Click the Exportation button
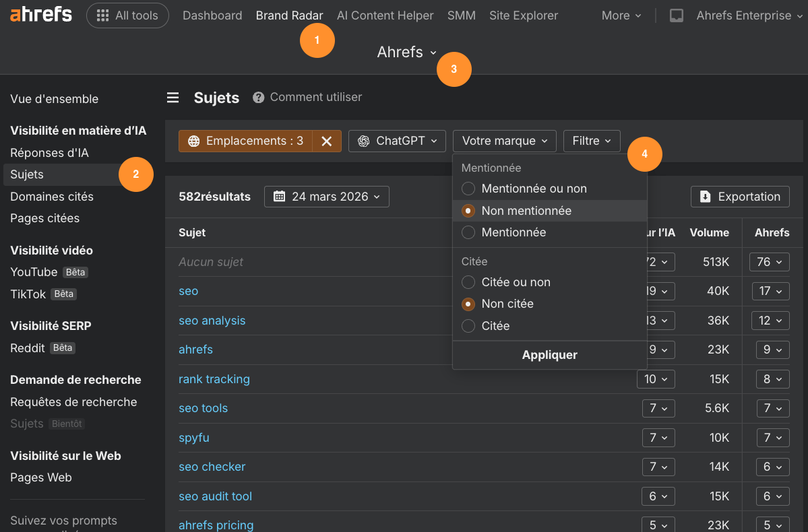Screen dimensions: 808x532 pos(740,197)
